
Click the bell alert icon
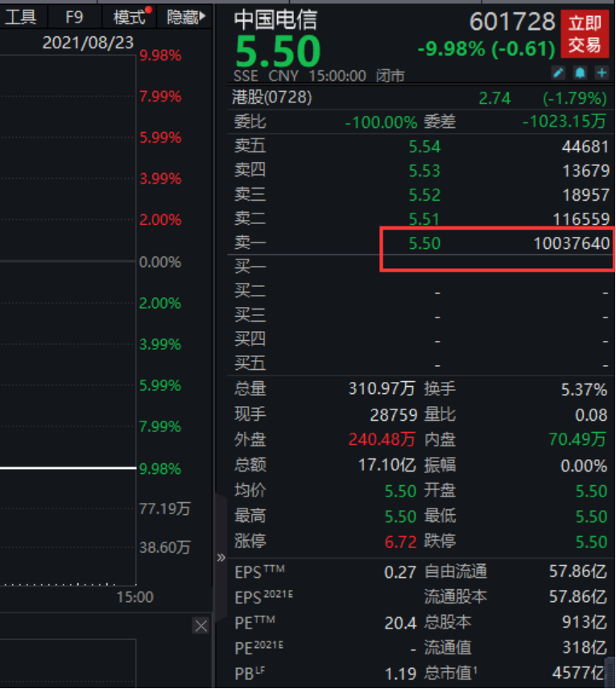click(580, 73)
